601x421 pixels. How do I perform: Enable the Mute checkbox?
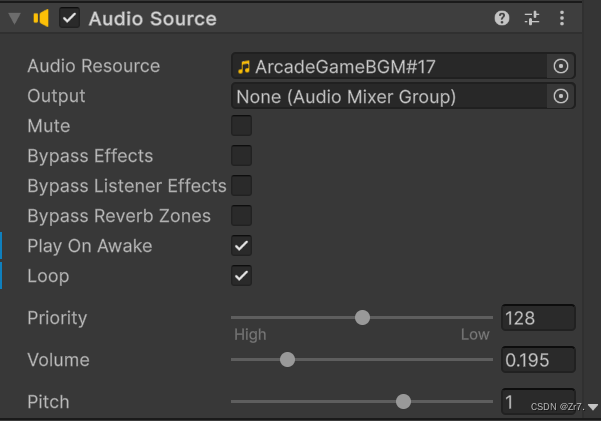point(241,126)
